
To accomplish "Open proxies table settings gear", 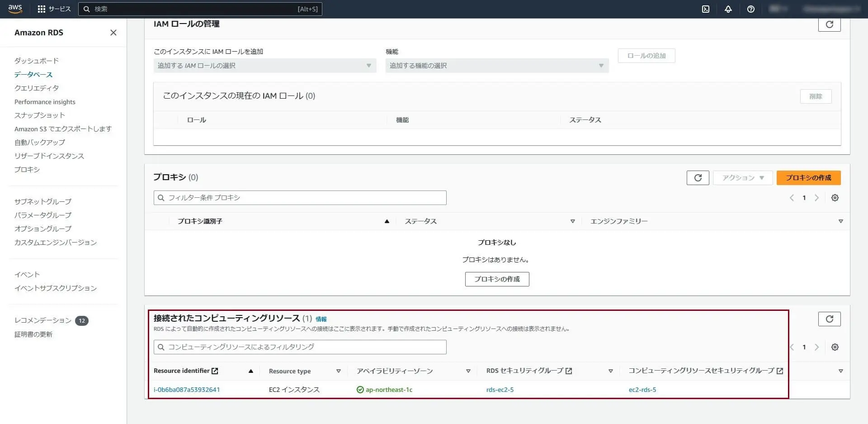I will point(835,198).
